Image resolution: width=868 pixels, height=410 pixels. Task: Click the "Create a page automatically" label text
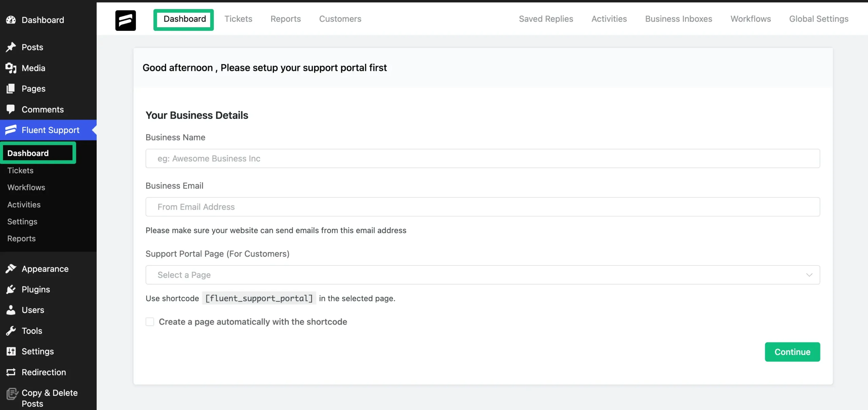tap(253, 322)
